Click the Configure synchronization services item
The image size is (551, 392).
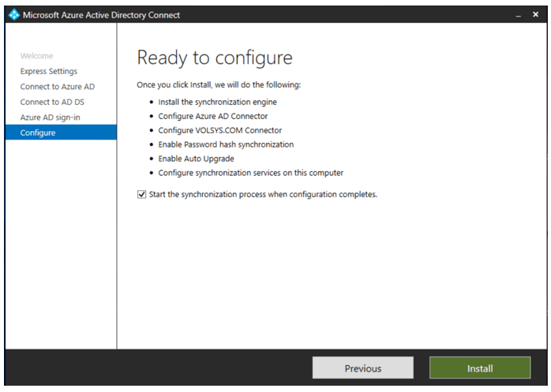point(250,173)
